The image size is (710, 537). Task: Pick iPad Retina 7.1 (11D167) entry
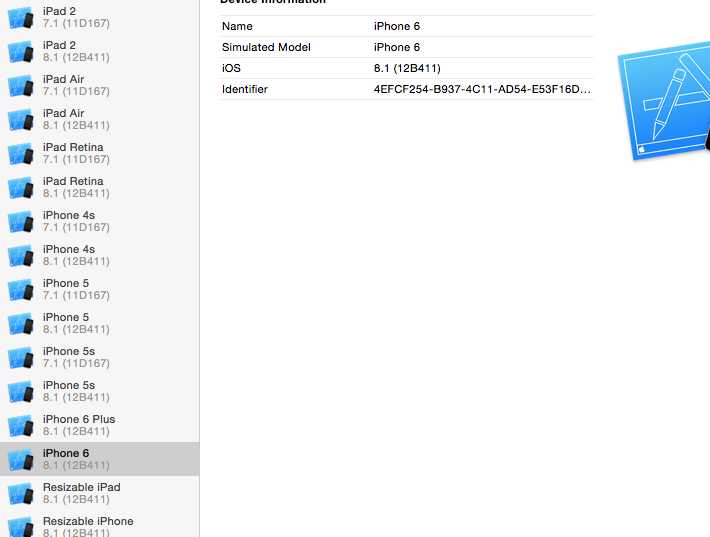100,153
